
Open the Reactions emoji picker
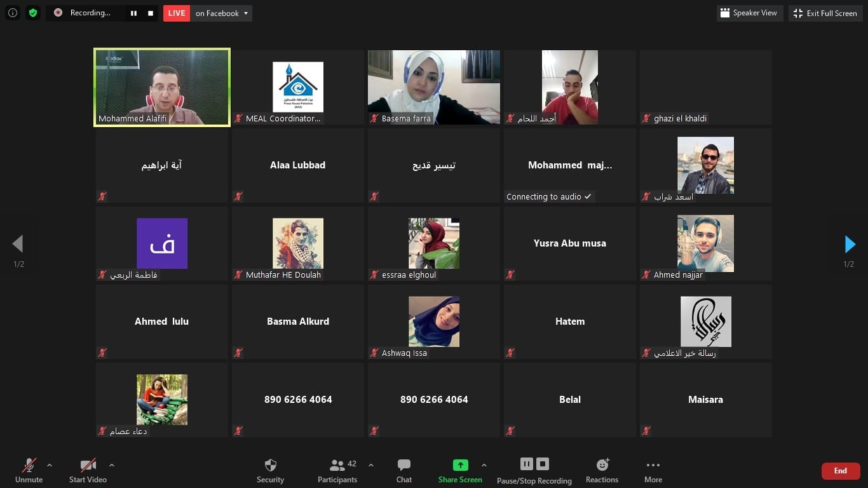point(602,471)
